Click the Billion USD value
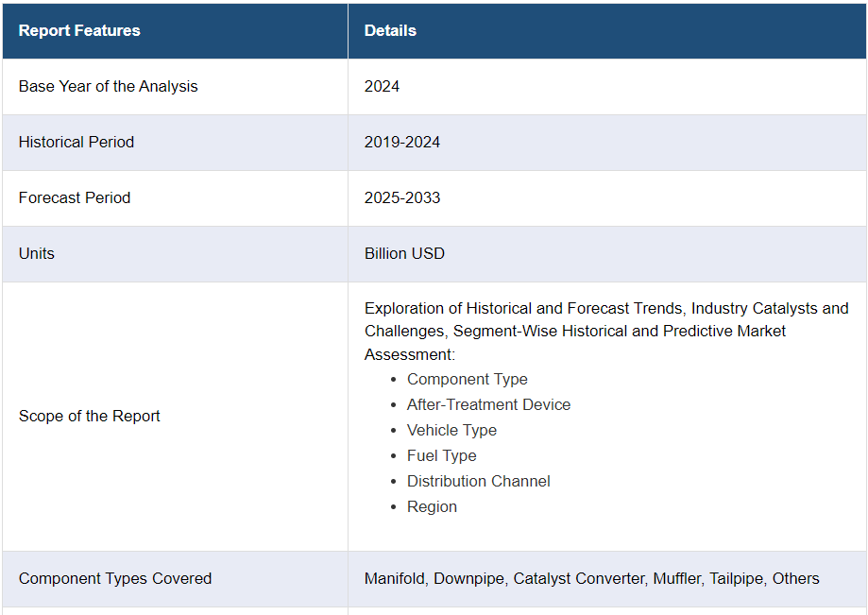 404,253
